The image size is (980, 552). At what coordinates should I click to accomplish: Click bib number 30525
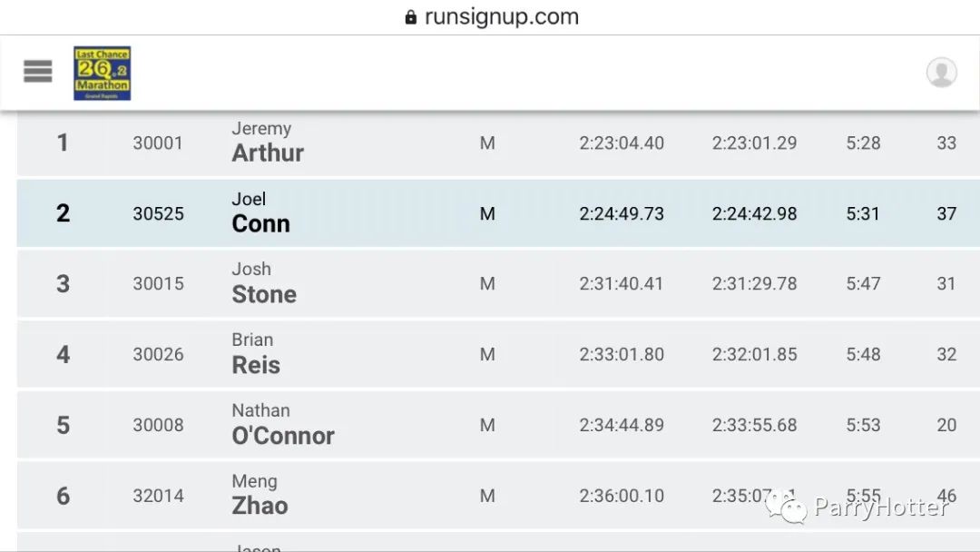158,213
